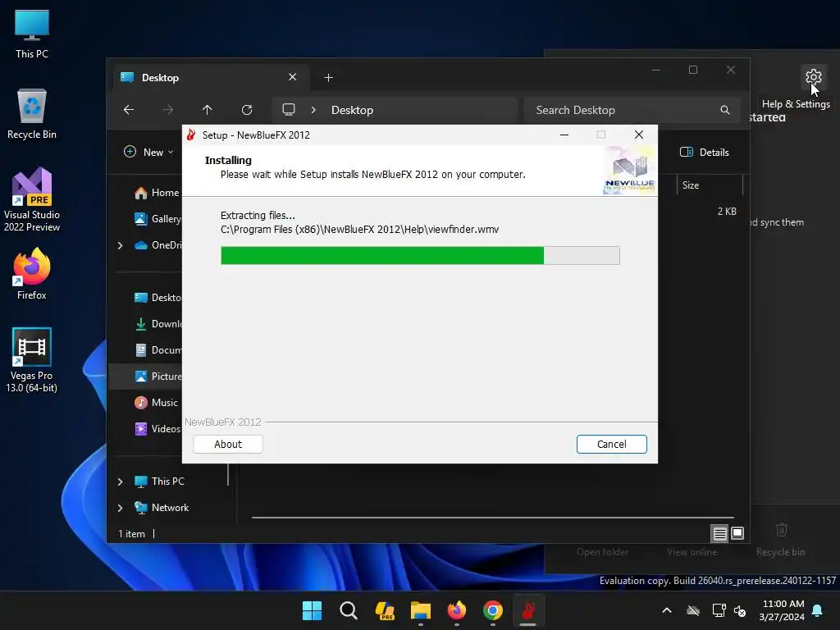Image resolution: width=840 pixels, height=630 pixels.
Task: Click the OneDrive tray icon
Action: [x=693, y=610]
